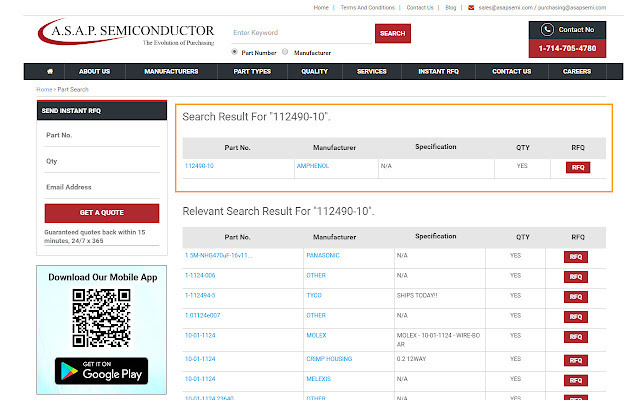Open the Home link in top bar
Image resolution: width=640 pixels, height=400 pixels.
pos(321,7)
